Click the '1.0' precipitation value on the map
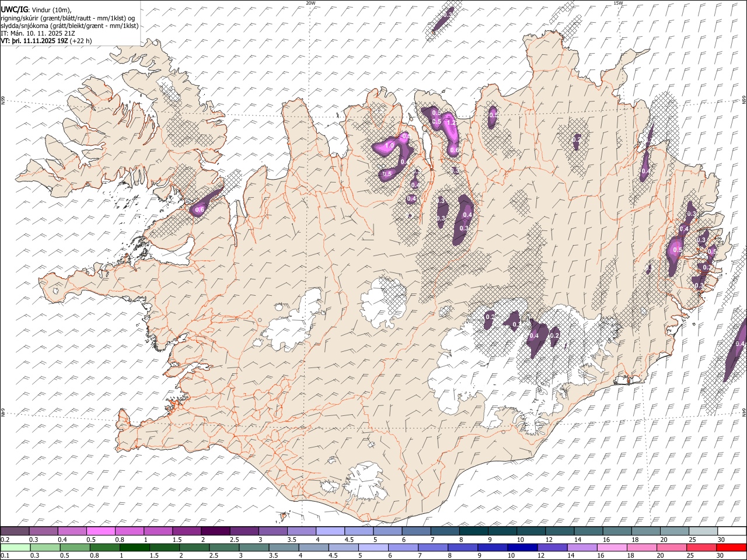This screenshot has height=560, width=747. point(389,145)
